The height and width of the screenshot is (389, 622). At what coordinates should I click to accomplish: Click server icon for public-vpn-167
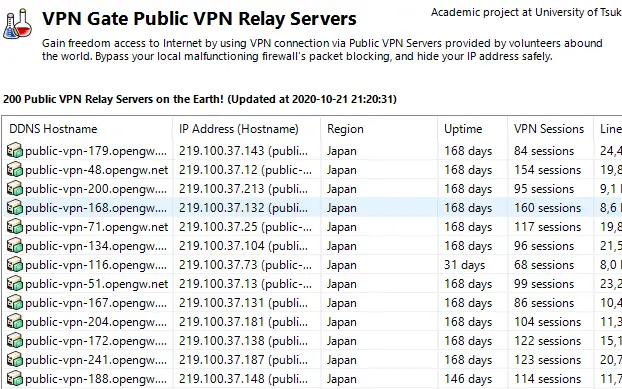[x=15, y=303]
